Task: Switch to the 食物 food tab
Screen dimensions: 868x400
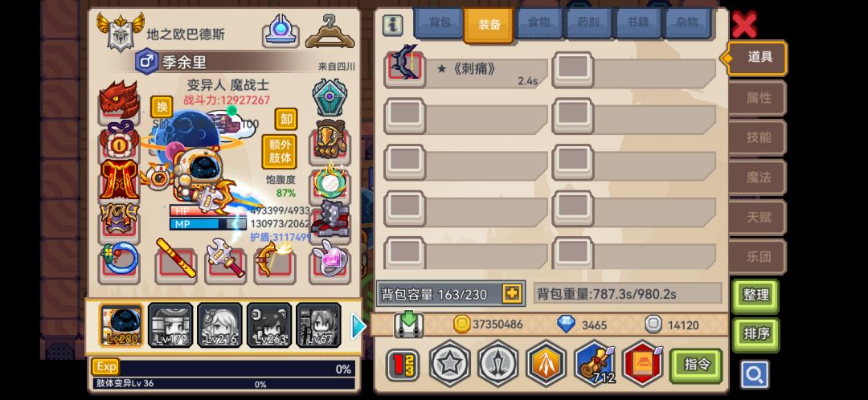Action: [538, 22]
